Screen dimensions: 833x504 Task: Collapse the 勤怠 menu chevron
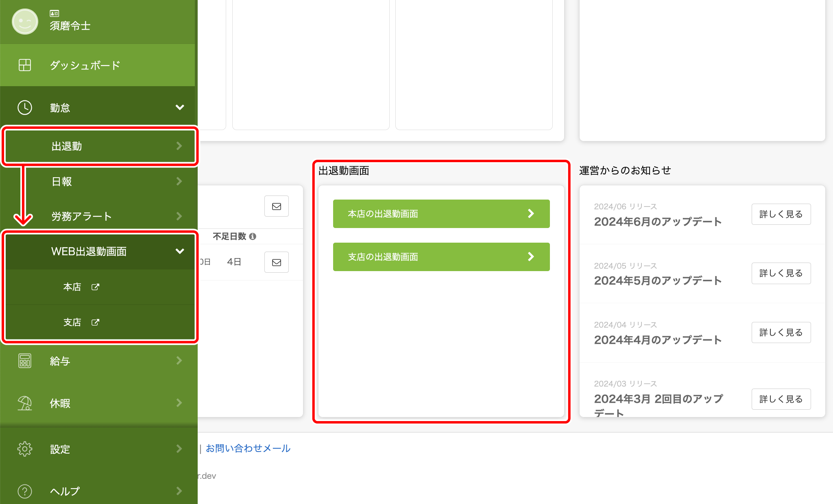pyautogui.click(x=180, y=108)
